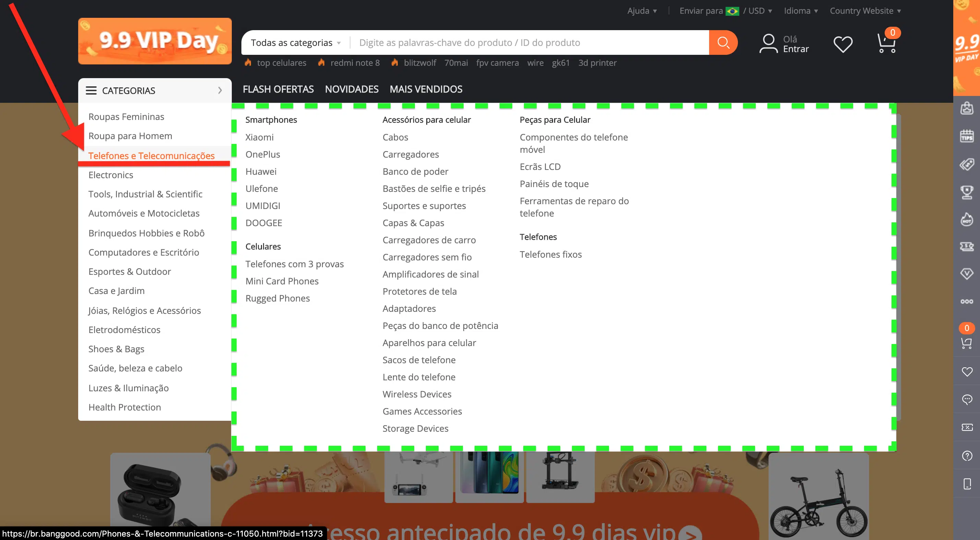Open the sidebar HOT flame icon

coord(967,219)
